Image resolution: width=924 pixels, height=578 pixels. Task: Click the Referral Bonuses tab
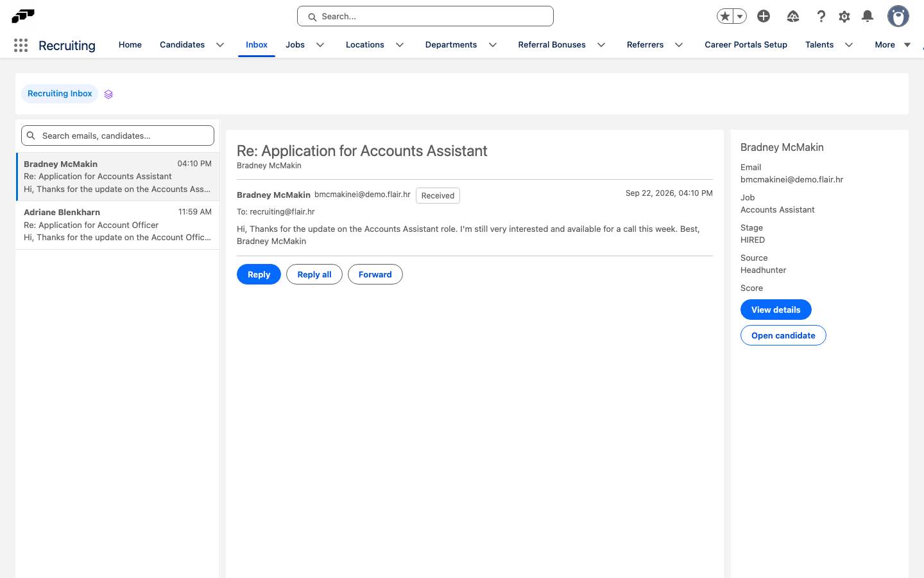pyautogui.click(x=552, y=45)
